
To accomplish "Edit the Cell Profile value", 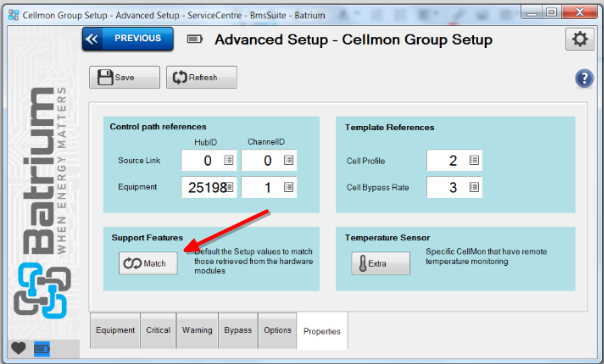I will pos(454,160).
